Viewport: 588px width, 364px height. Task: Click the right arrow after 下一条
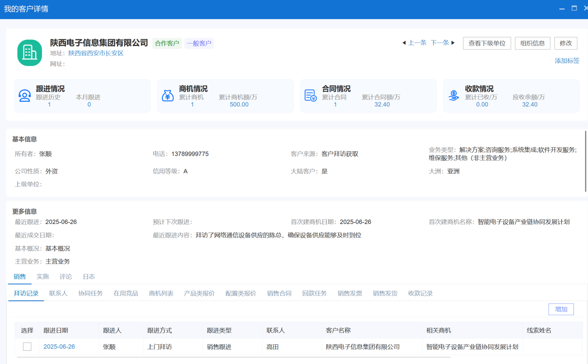453,43
